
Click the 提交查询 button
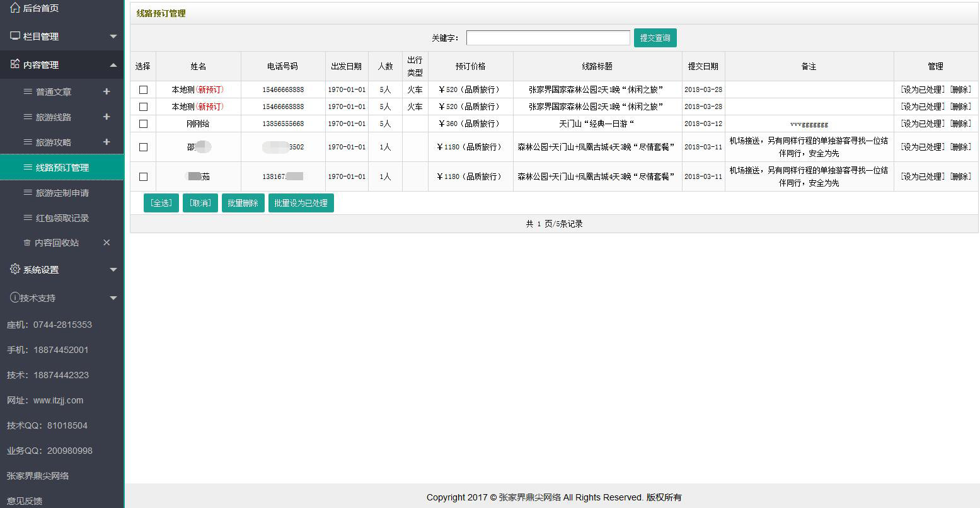[655, 38]
